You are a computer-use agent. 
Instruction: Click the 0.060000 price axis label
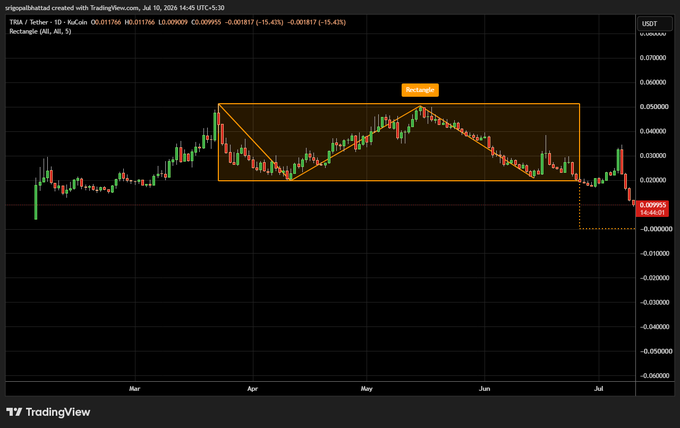[653, 82]
